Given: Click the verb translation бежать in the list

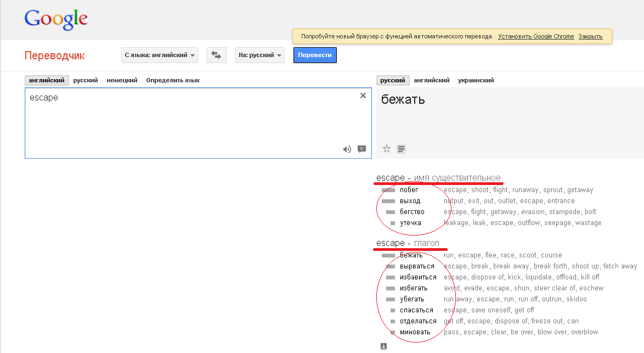Looking at the screenshot, I should (x=411, y=255).
